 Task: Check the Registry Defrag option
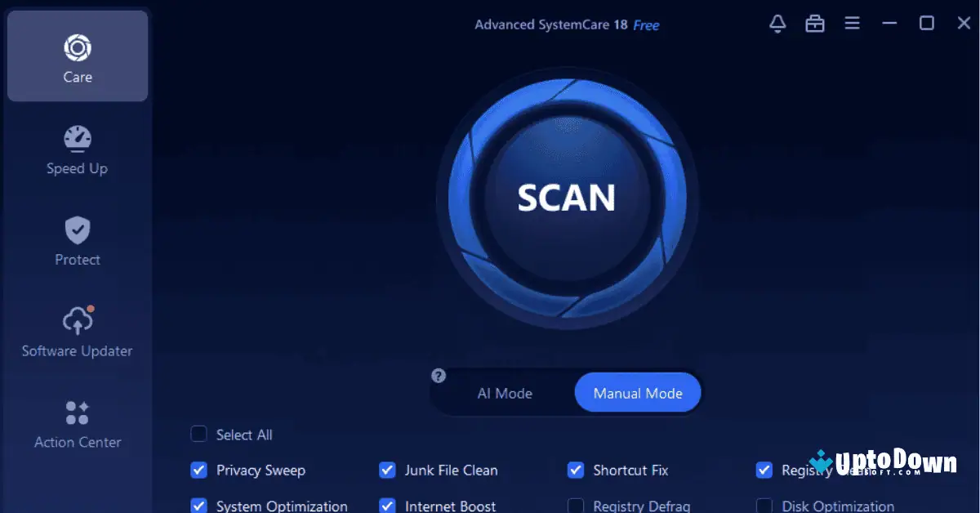pyautogui.click(x=576, y=506)
